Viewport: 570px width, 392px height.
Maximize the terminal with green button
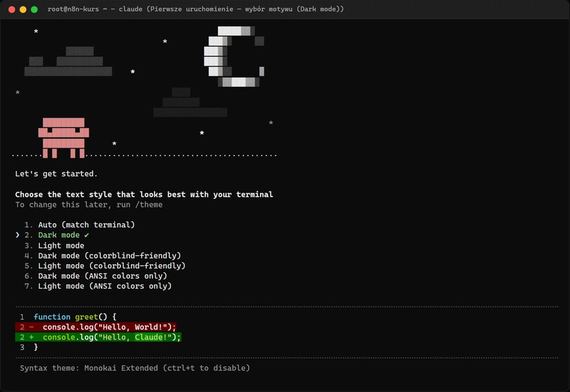click(34, 9)
